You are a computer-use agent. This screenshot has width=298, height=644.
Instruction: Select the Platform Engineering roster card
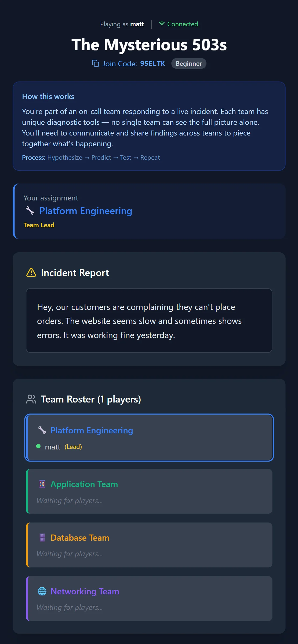point(149,438)
